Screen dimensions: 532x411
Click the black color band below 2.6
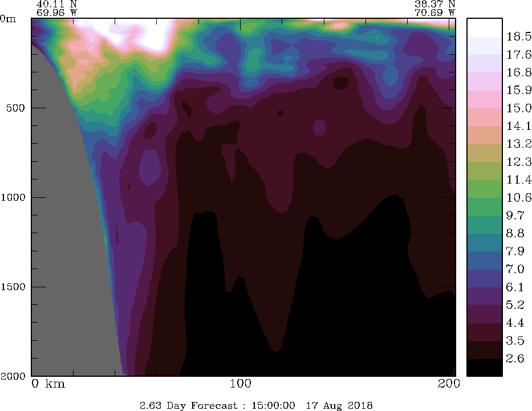[485, 367]
